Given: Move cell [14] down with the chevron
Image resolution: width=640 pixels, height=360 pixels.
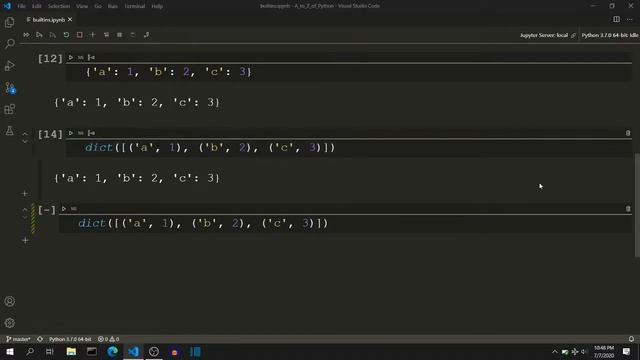Looking at the screenshot, I should point(25,142).
